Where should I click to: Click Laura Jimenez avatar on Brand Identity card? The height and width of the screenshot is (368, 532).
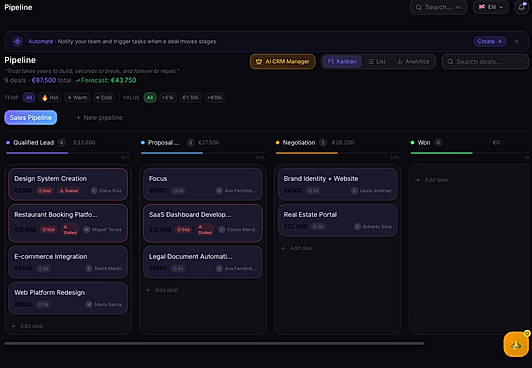(354, 191)
